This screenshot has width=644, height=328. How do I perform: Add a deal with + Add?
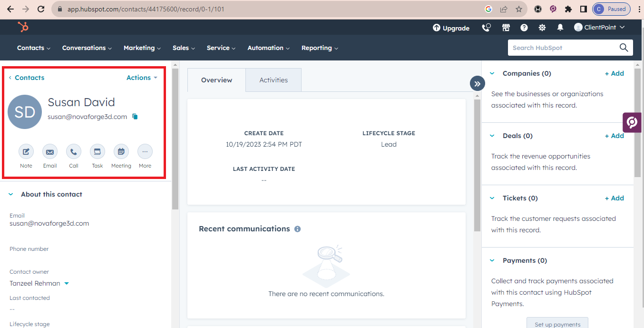point(615,136)
